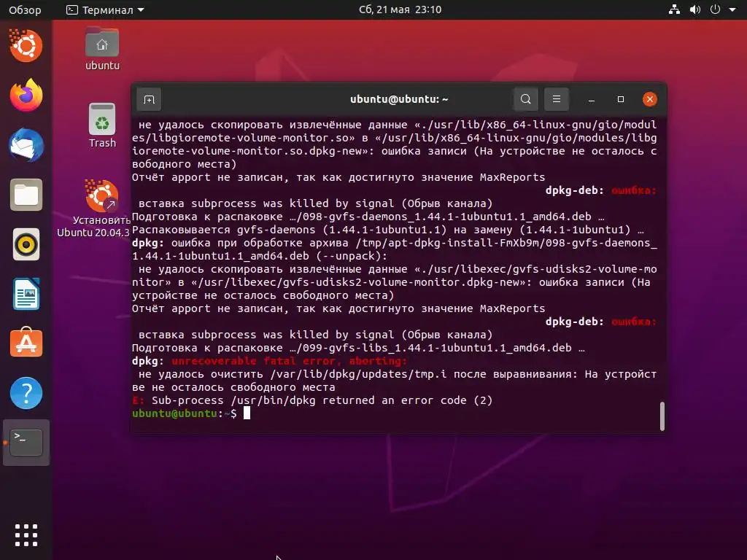Screen dimensions: 747x560
Task: Open the Files manager in the dock
Action: click(26, 195)
